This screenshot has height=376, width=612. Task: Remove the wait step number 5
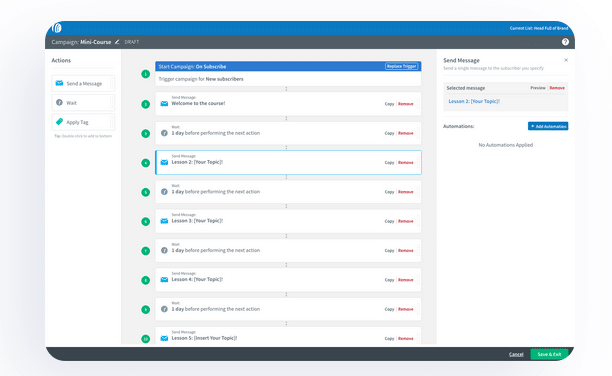[x=406, y=192]
